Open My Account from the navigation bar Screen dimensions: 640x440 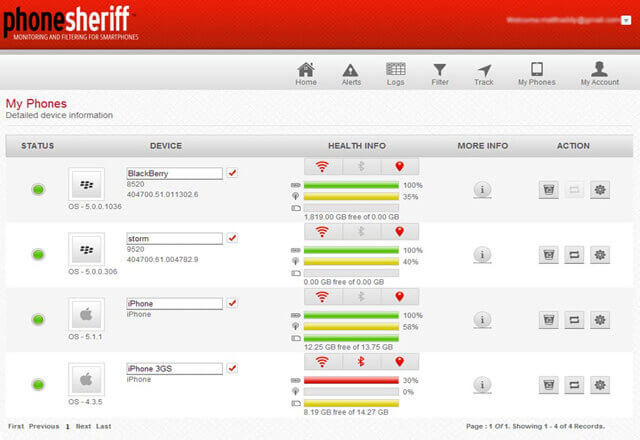coord(599,74)
